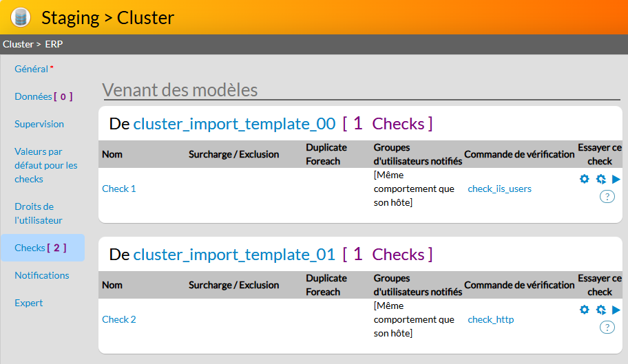Open the Général sidebar tab

pyautogui.click(x=32, y=69)
